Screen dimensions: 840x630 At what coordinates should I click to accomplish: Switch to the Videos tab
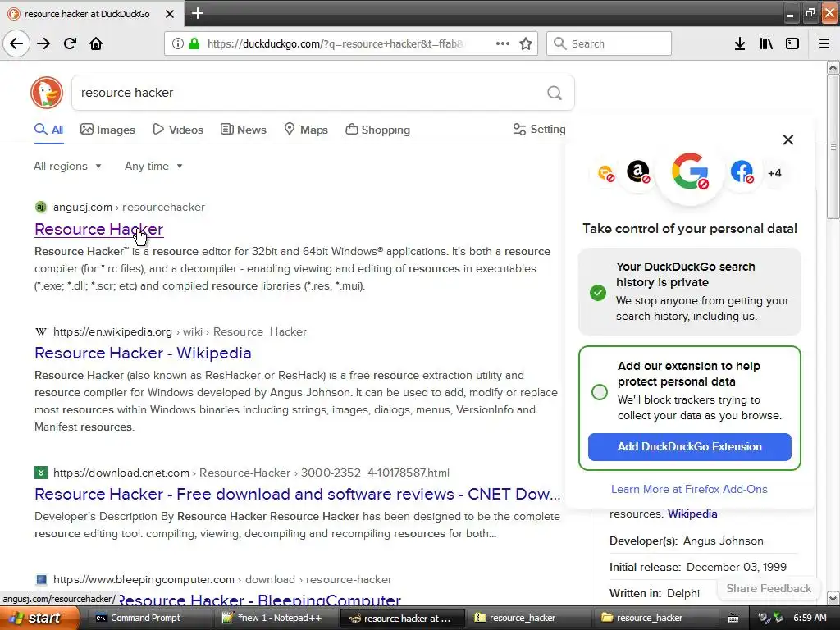pos(178,130)
